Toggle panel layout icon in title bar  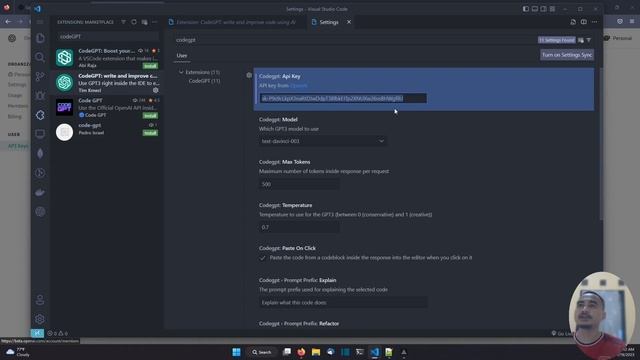tap(535, 9)
